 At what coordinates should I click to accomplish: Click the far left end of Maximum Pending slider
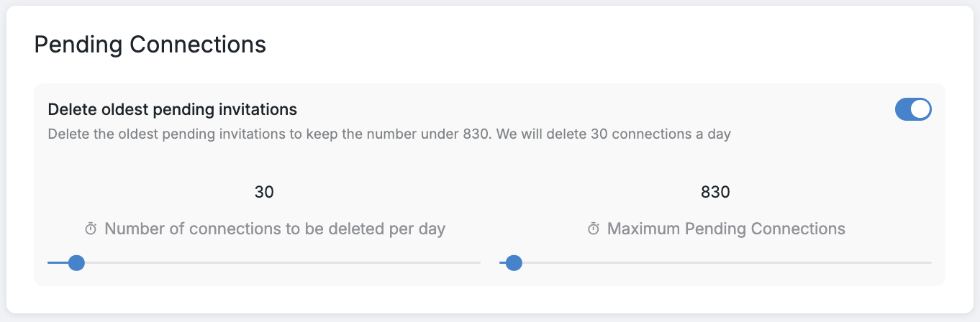(502, 263)
